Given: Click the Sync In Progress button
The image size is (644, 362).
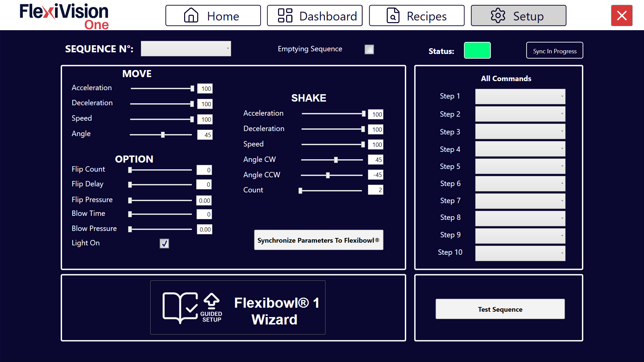Looking at the screenshot, I should [x=555, y=50].
